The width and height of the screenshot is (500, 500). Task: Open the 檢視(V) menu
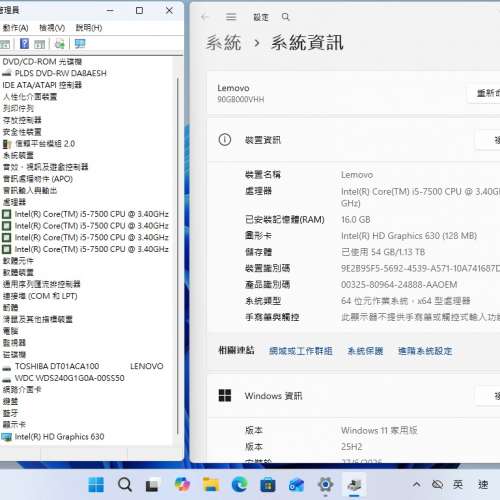52,28
